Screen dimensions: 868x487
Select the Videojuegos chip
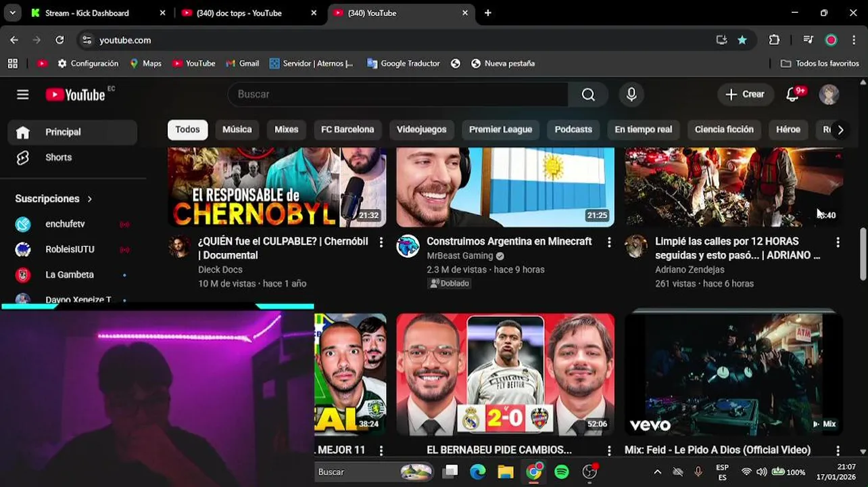pyautogui.click(x=422, y=130)
